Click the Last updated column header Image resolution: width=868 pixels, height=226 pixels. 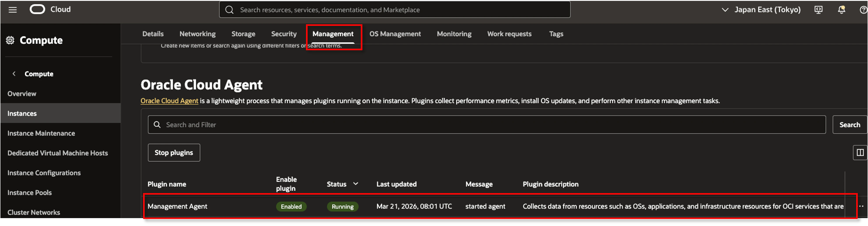(x=396, y=184)
